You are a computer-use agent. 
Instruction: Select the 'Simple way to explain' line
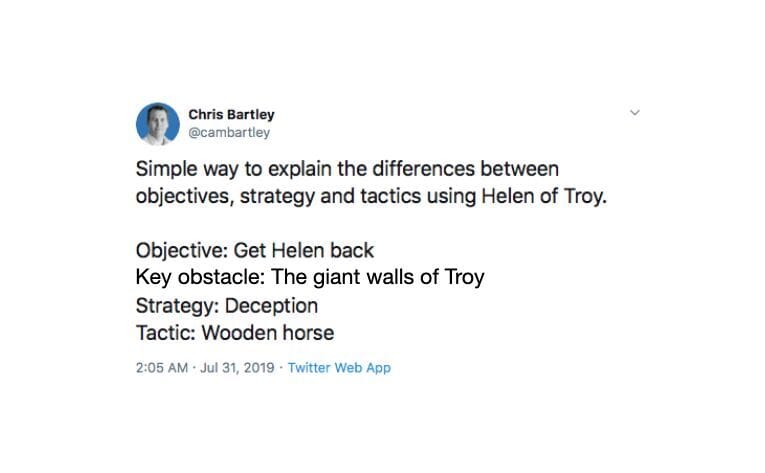coord(347,169)
